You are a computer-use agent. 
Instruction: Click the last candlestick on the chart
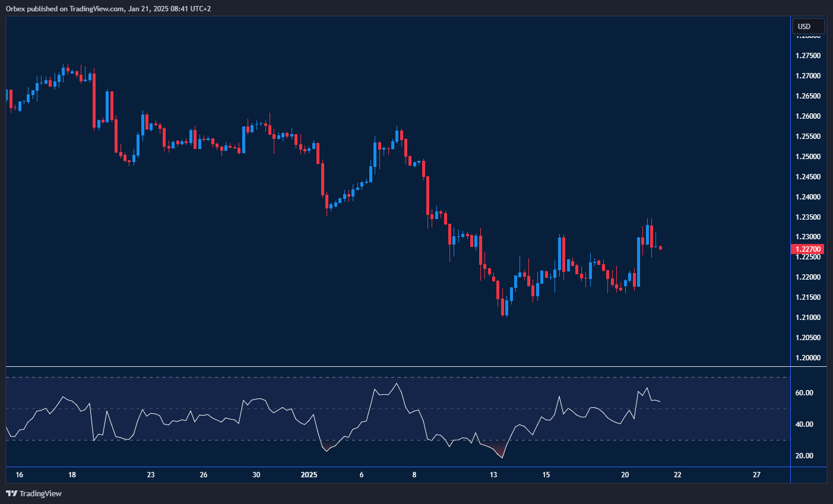(659, 248)
